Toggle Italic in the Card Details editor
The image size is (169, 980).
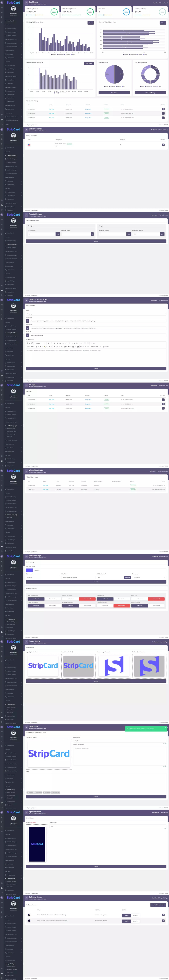pos(51,343)
